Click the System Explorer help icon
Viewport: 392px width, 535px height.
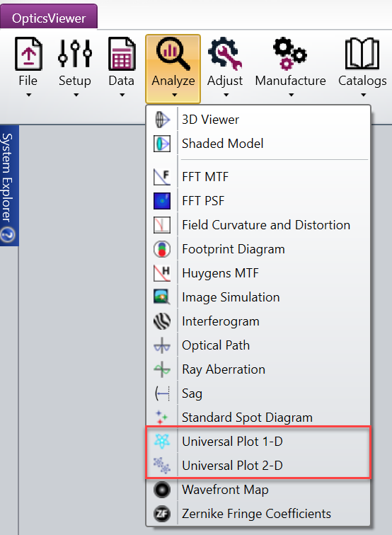coord(8,235)
